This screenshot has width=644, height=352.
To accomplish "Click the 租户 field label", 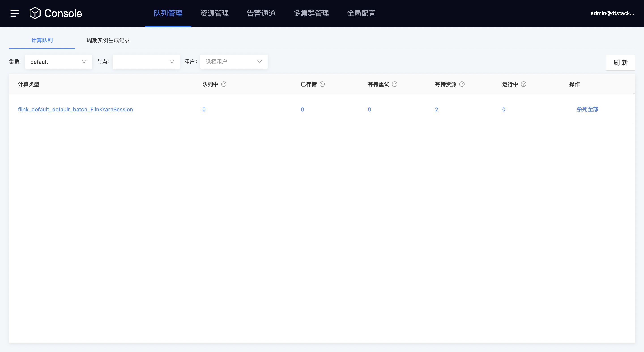I will [x=191, y=62].
